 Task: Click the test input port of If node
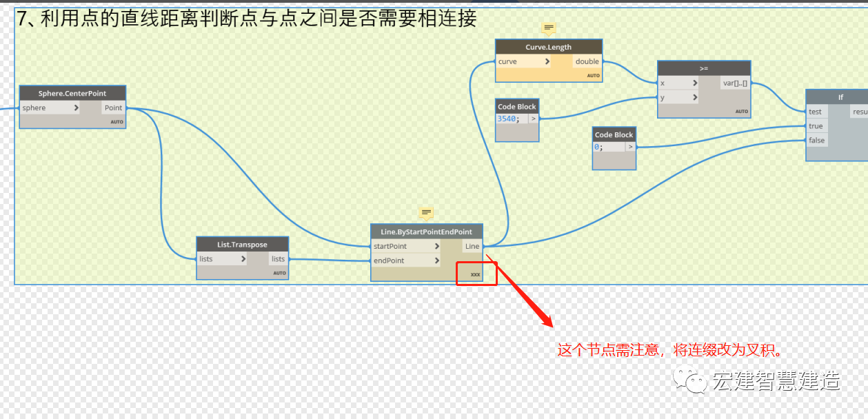816,112
